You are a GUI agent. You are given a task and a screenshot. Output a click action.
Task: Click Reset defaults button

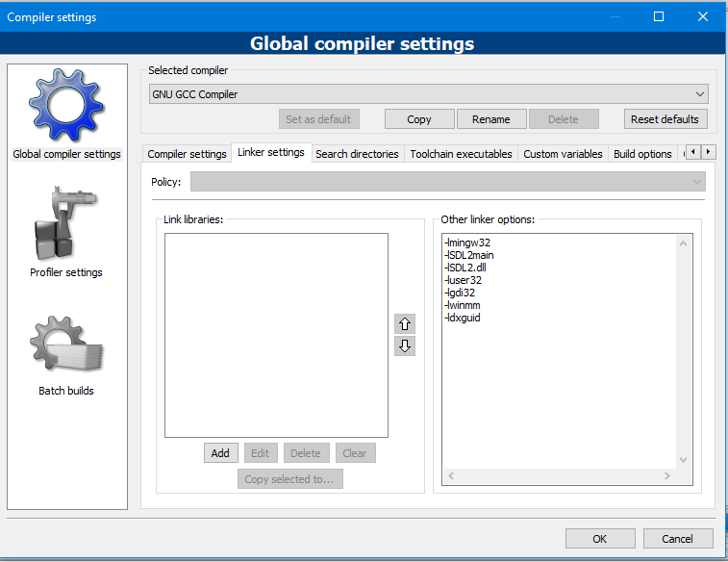(x=665, y=119)
